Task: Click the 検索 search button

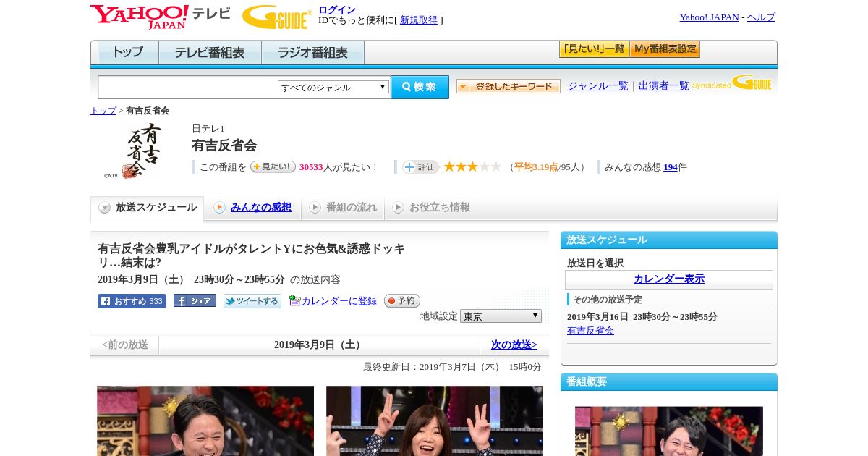Action: pyautogui.click(x=420, y=87)
